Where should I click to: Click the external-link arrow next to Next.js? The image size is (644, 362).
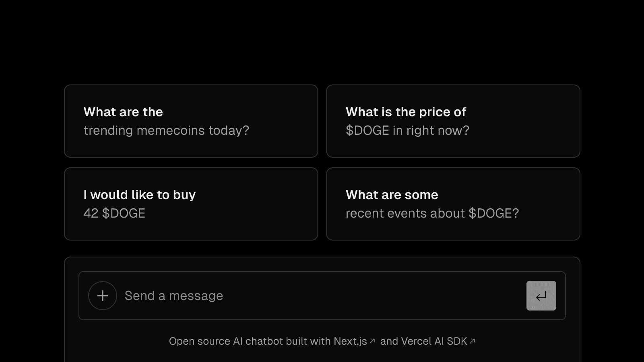click(x=372, y=340)
